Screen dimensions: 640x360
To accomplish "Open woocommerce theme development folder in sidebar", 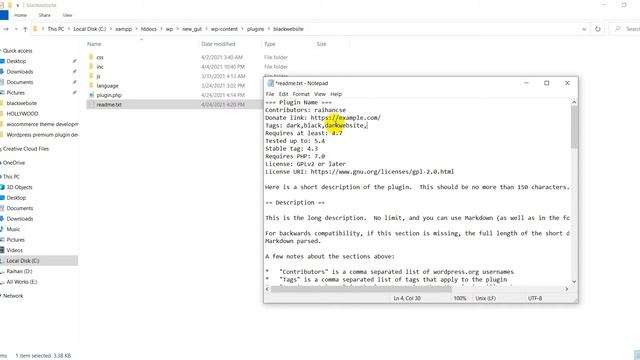I will pyautogui.click(x=42, y=124).
